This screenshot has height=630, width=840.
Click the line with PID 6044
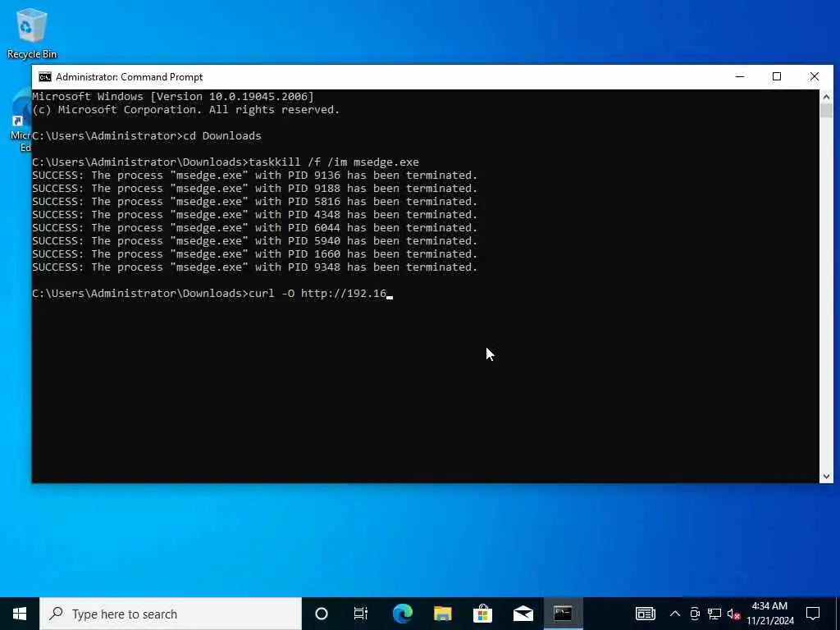254,228
